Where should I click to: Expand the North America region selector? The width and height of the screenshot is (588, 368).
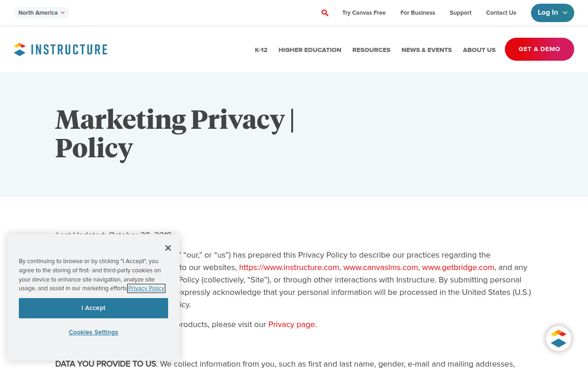[41, 13]
